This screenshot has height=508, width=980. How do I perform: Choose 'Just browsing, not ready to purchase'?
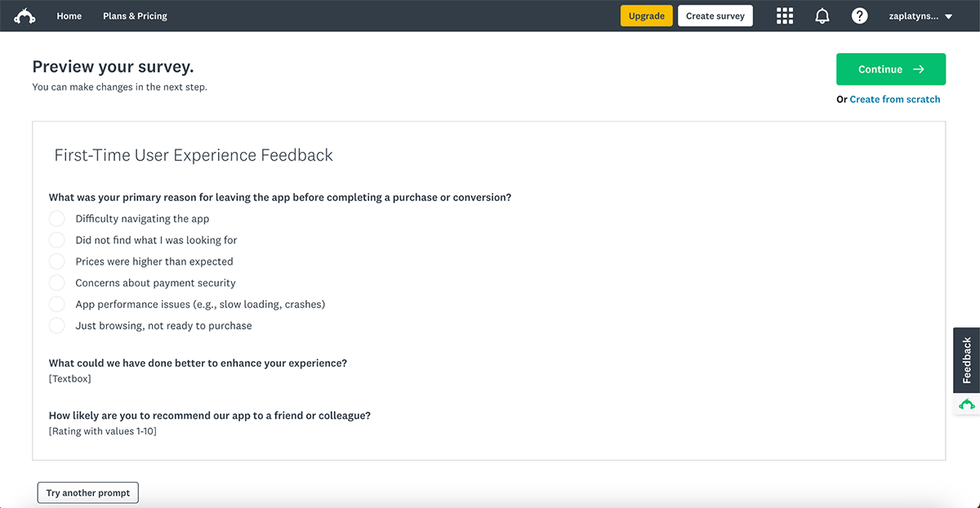(x=56, y=325)
